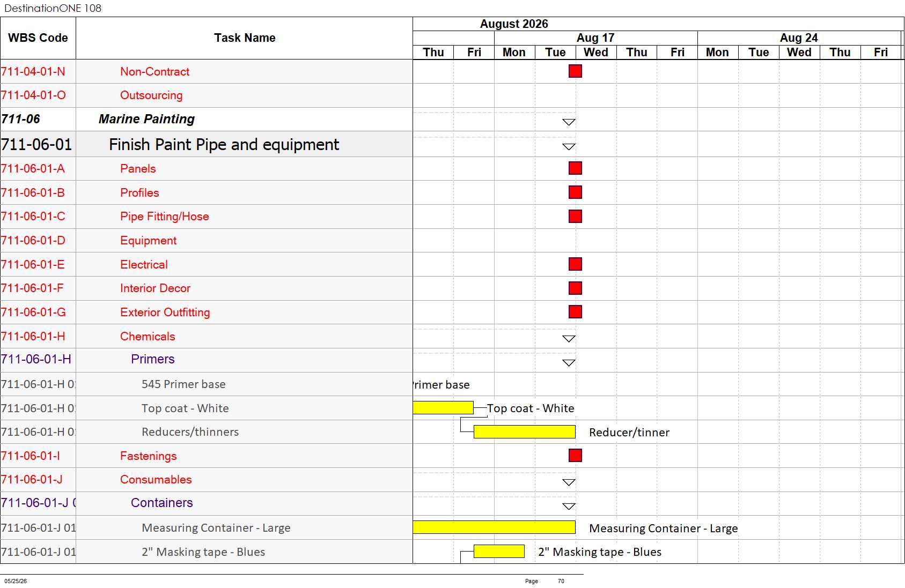Collapse the Chemicals summary triangle marker

tap(569, 339)
